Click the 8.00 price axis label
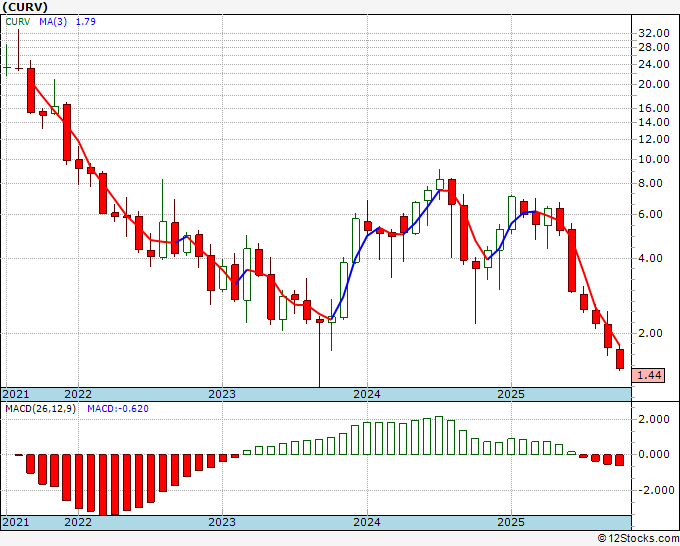 coord(651,183)
